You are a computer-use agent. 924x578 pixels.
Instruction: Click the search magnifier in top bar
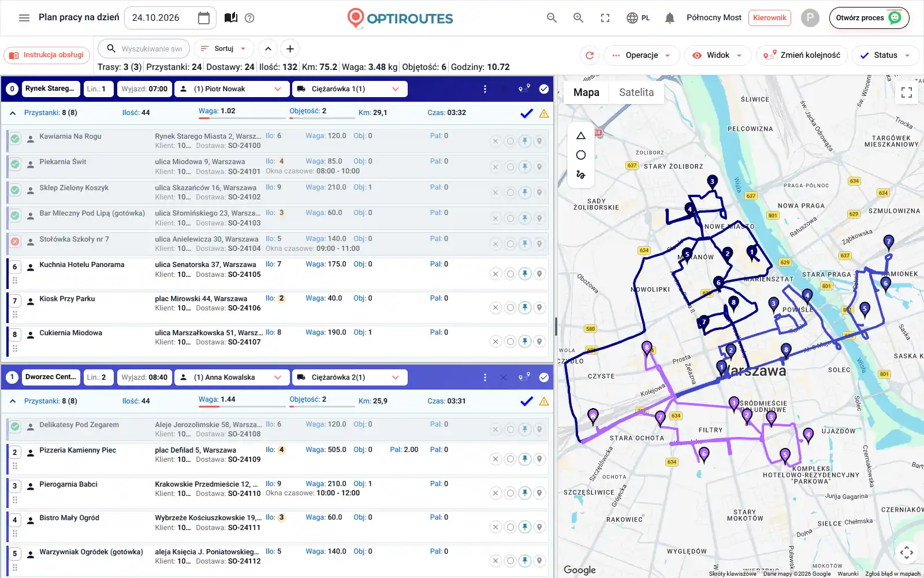pos(552,18)
